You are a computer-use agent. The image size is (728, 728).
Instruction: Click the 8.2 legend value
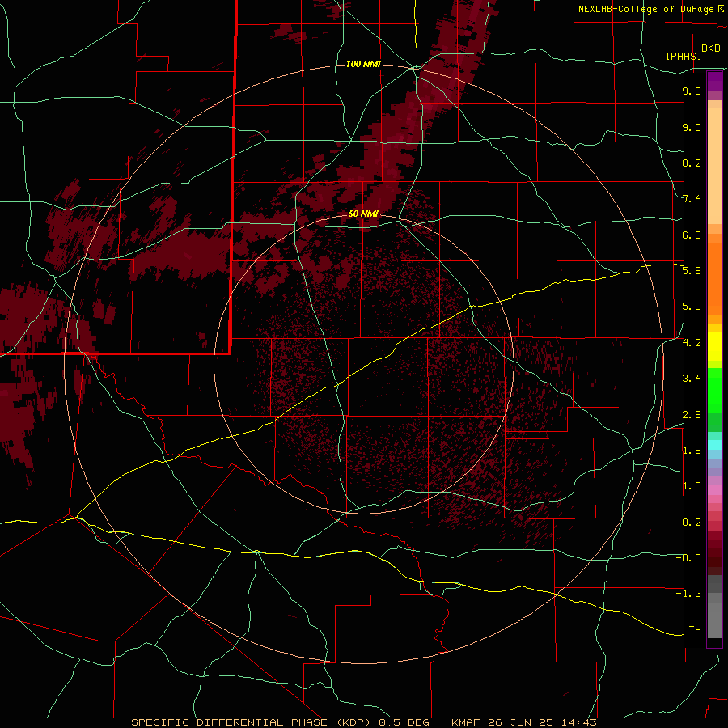pyautogui.click(x=692, y=163)
